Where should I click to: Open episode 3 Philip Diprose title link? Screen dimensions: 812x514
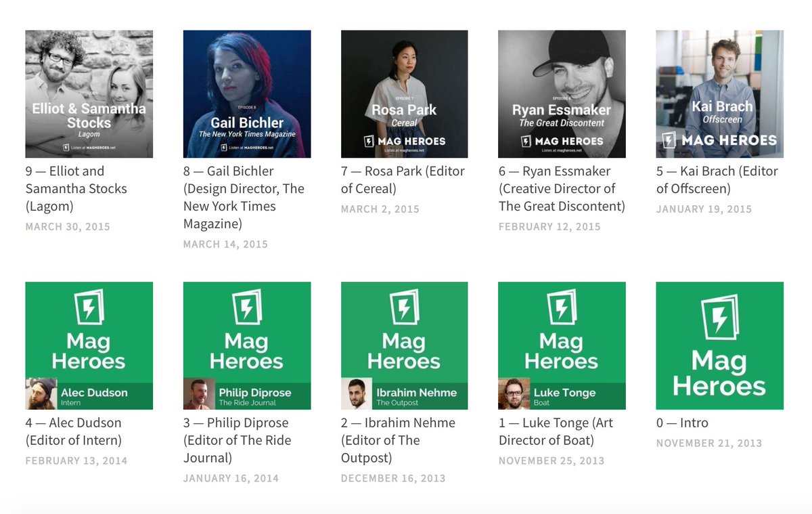[238, 441]
